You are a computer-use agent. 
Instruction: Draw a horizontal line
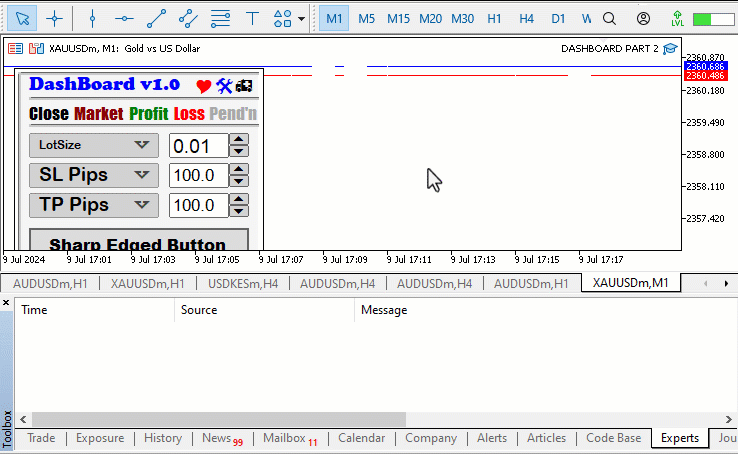tap(124, 19)
